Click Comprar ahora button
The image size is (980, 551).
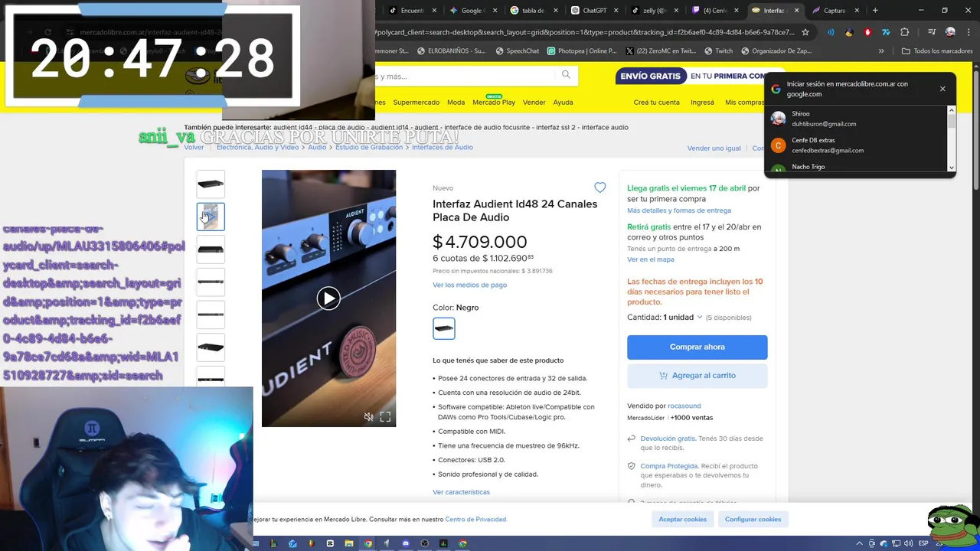(x=697, y=347)
